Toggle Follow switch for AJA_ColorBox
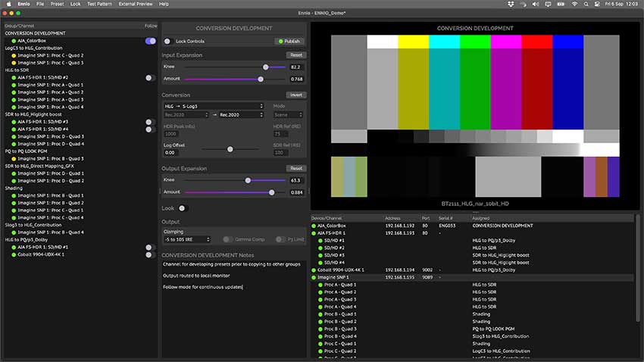 pyautogui.click(x=150, y=41)
